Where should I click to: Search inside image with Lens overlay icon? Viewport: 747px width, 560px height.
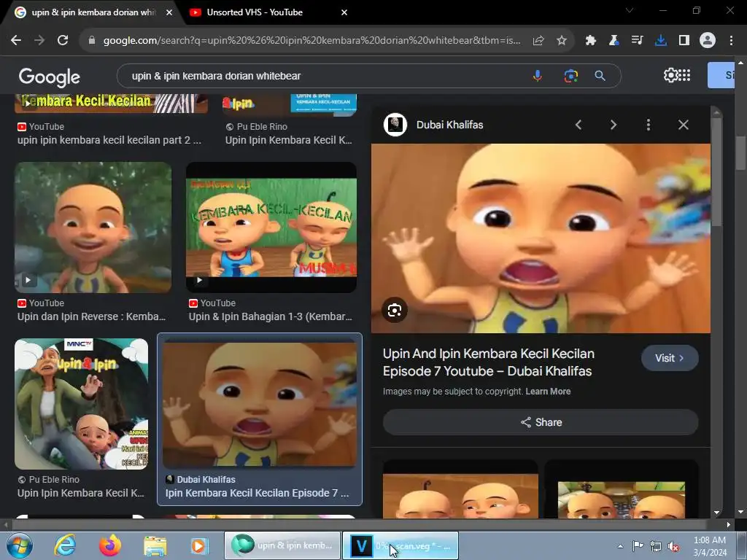point(395,311)
